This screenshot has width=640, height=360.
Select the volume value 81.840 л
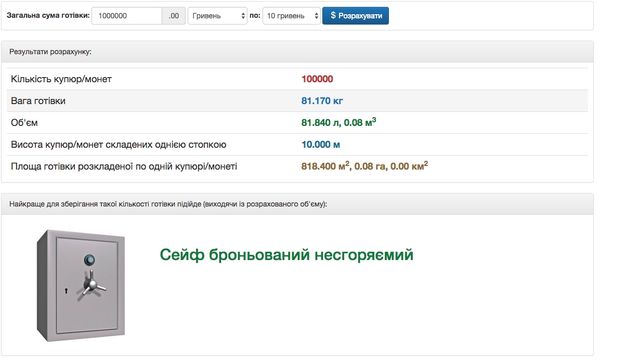(320, 123)
